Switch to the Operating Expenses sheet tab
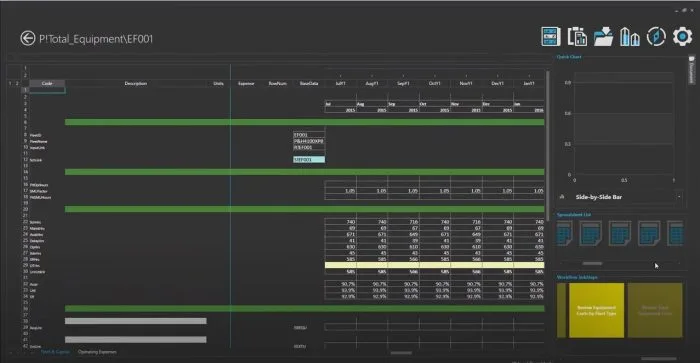The height and width of the screenshot is (363, 700). pos(97,352)
